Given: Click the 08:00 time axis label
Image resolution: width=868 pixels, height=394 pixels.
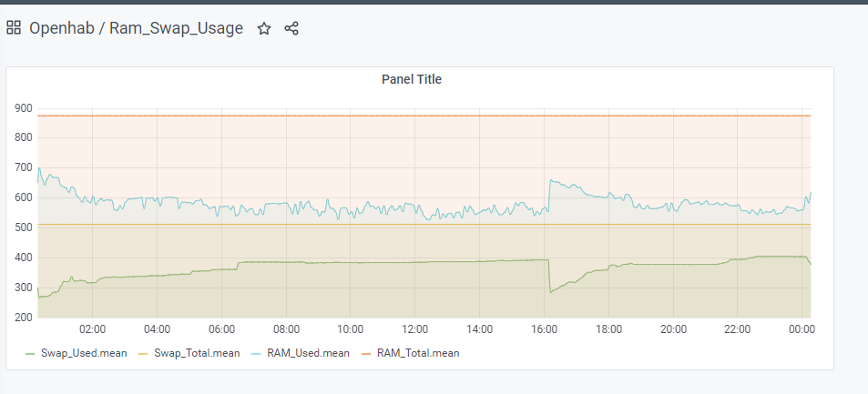Looking at the screenshot, I should pyautogui.click(x=286, y=329).
